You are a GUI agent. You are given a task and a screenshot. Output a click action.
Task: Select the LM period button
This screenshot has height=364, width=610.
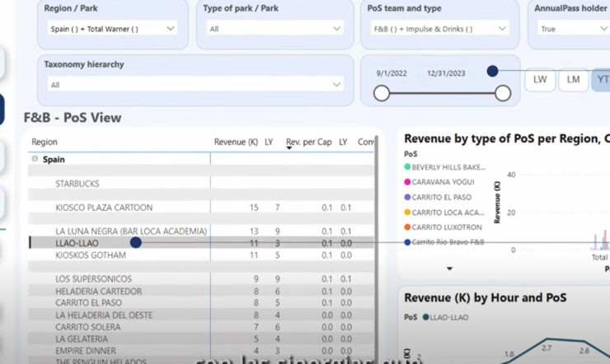[572, 80]
